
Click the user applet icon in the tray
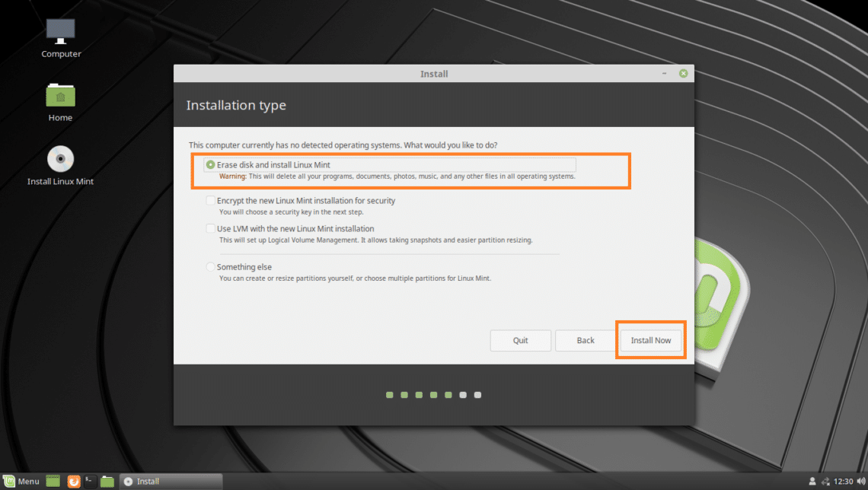[x=812, y=481]
